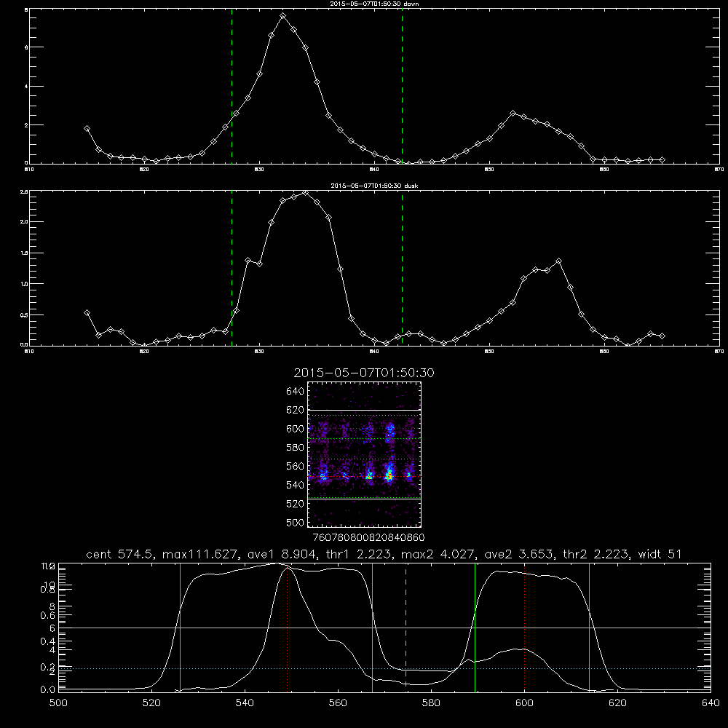Click the '500' y-axis label beside spectrogram
Viewport: 728px width, 728px height.
(x=296, y=523)
